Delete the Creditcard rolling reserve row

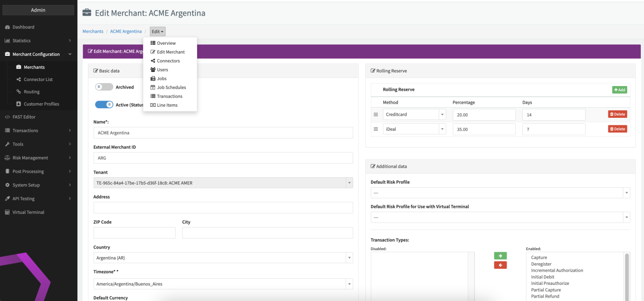617,114
